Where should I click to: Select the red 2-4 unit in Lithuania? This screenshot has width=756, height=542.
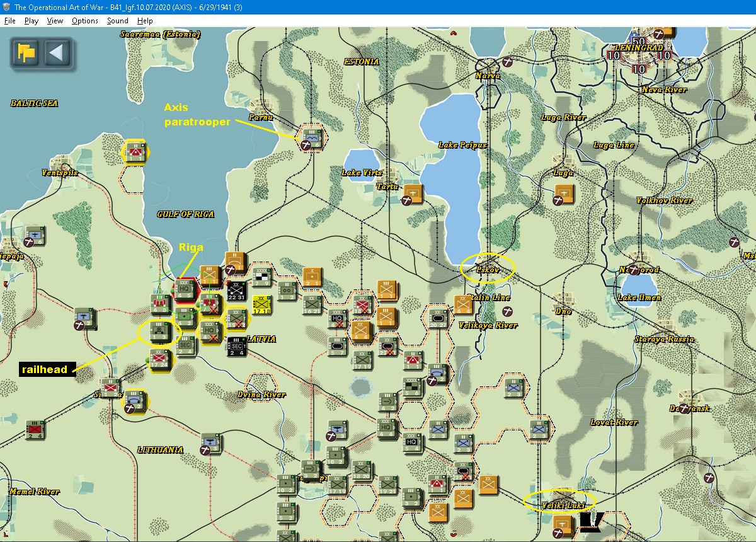click(35, 429)
